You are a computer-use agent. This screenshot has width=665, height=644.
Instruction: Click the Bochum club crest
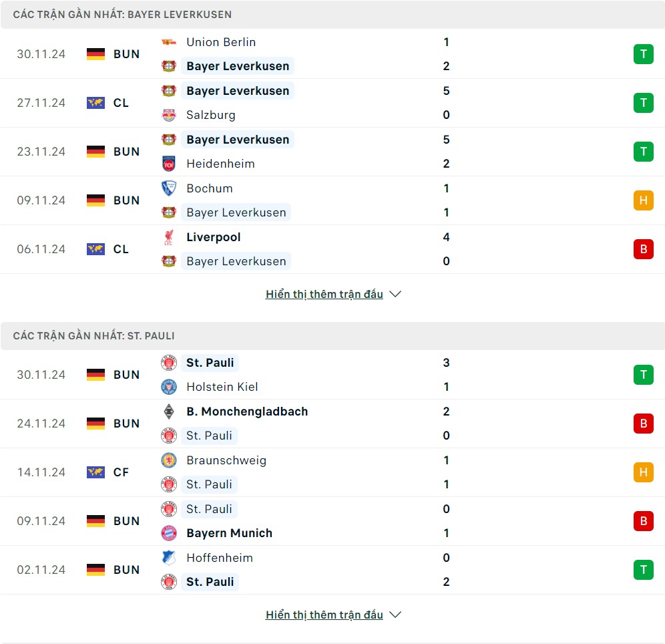(x=168, y=188)
